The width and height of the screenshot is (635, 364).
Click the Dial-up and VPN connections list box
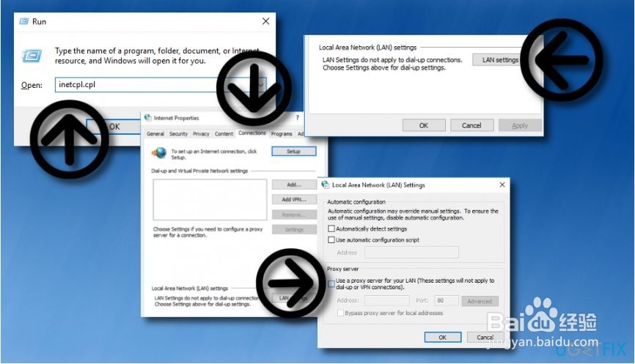tap(210, 199)
